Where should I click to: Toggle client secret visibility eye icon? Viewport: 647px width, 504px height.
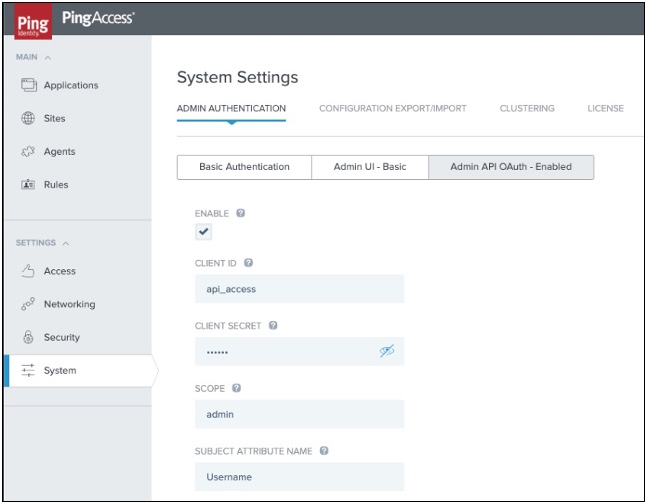387,352
